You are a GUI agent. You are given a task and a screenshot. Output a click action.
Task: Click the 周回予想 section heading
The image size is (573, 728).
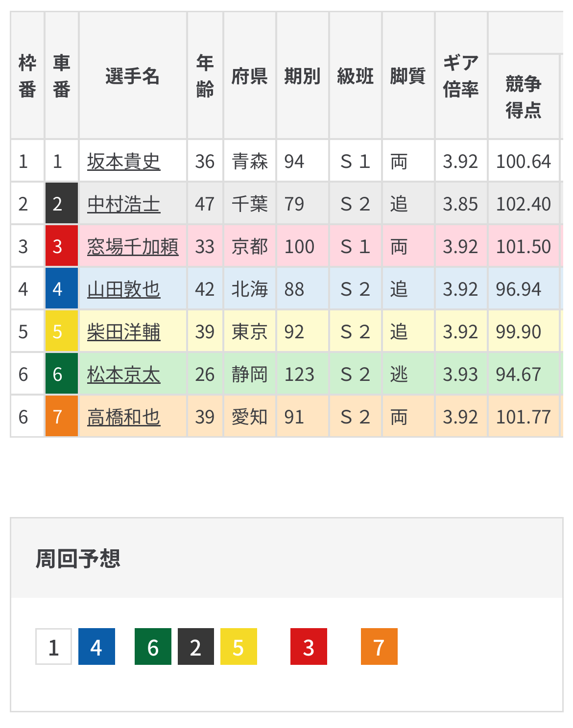[x=78, y=559]
